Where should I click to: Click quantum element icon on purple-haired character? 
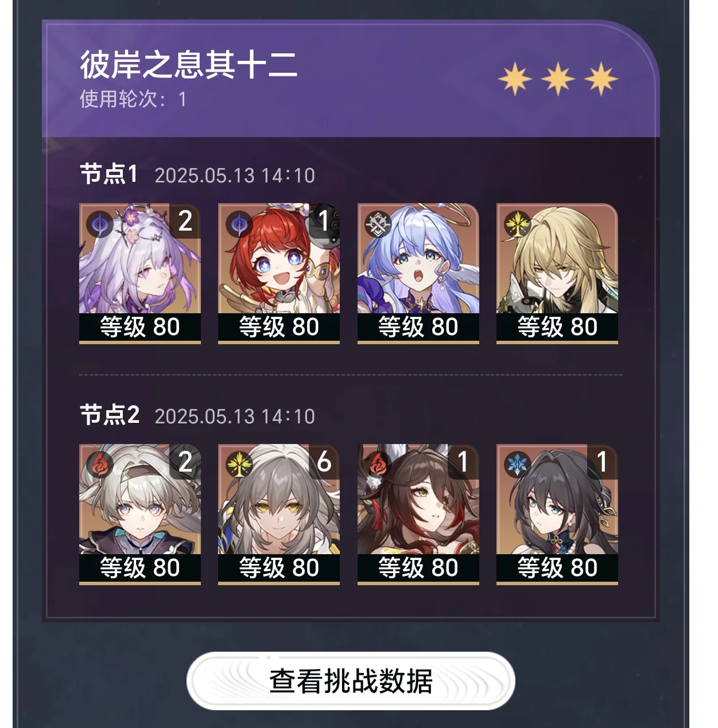pos(100,224)
